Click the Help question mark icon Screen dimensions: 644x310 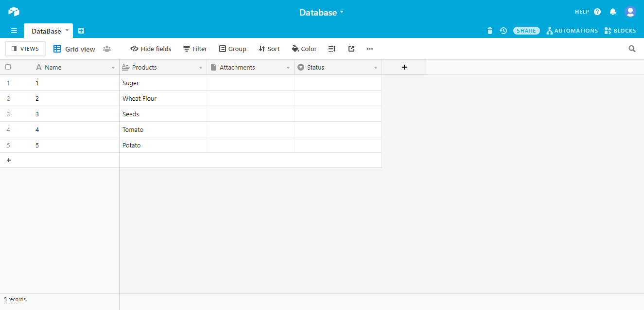[597, 12]
